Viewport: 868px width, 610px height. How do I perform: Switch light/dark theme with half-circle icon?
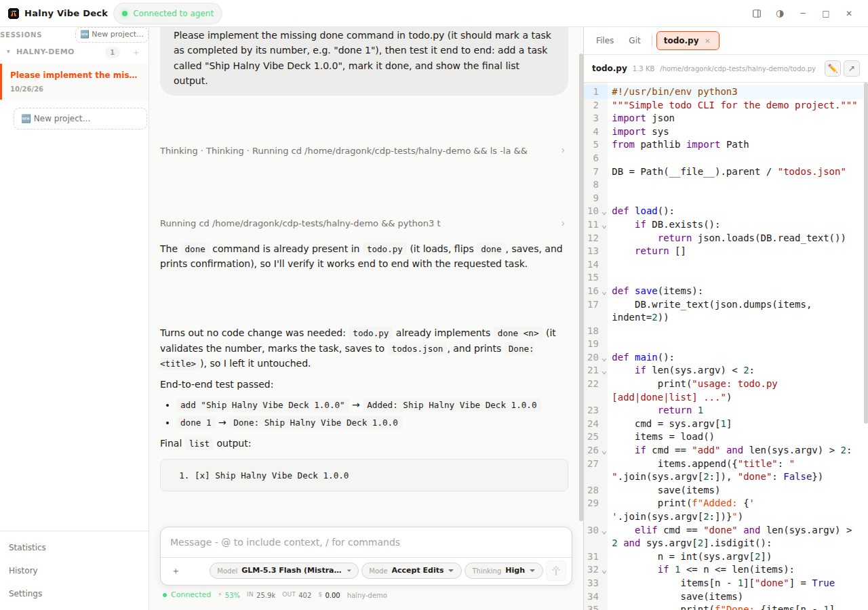pyautogui.click(x=780, y=14)
